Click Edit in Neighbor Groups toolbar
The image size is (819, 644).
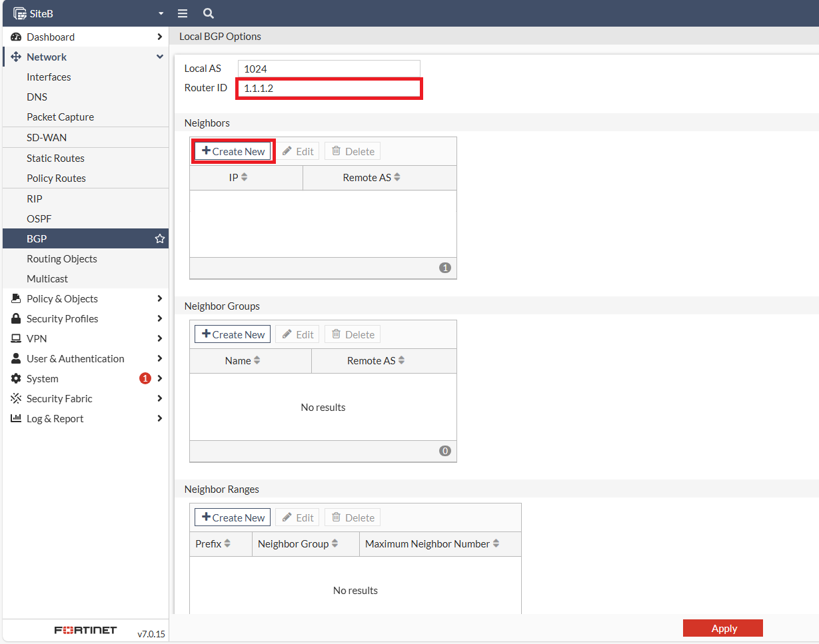pos(297,334)
